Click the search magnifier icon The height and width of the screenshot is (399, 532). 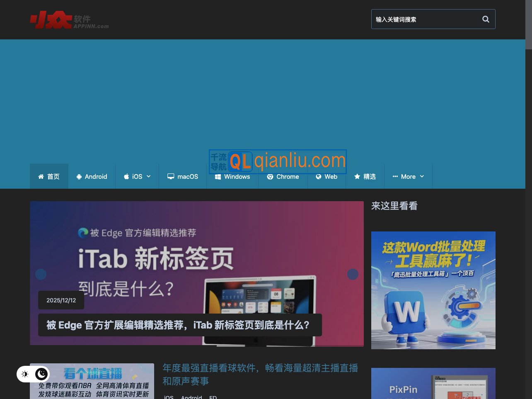485,19
